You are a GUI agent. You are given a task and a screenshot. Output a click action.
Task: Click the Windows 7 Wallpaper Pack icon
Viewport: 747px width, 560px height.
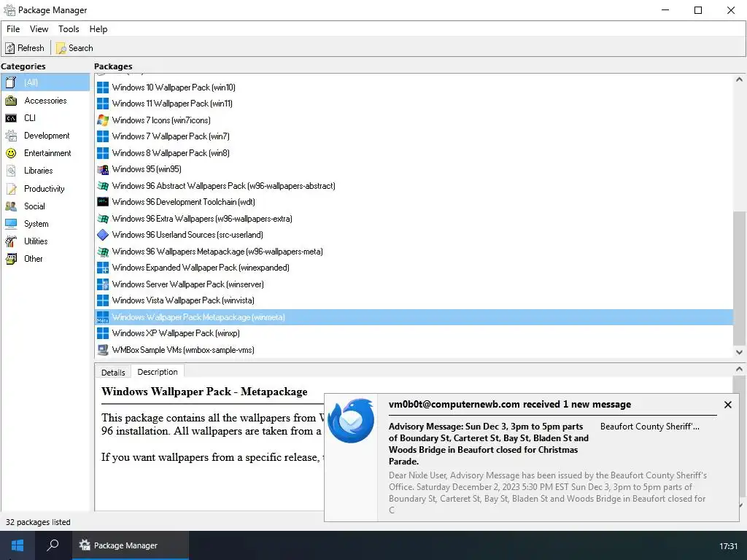tap(103, 136)
